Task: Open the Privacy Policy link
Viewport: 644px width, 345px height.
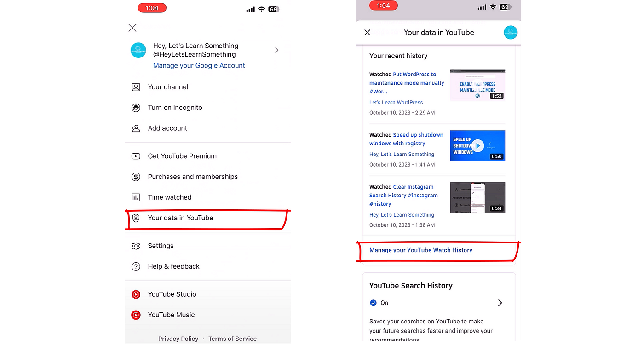Action: pos(178,339)
